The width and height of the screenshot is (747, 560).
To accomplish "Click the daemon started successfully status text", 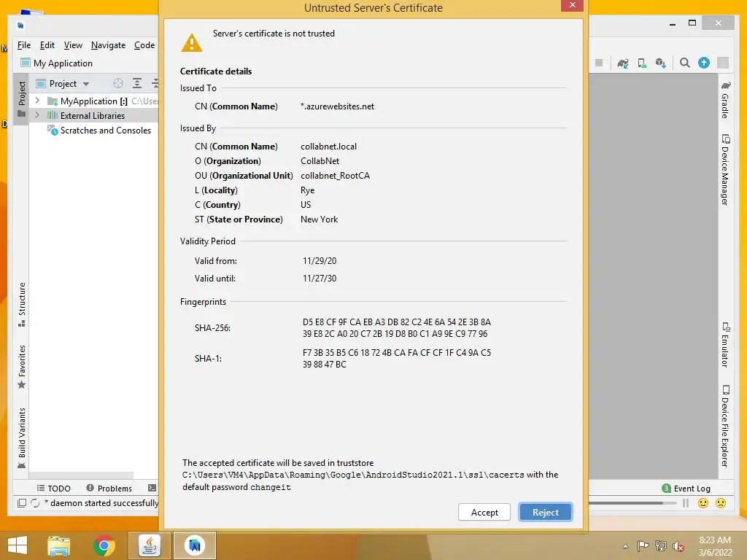I will (x=101, y=503).
